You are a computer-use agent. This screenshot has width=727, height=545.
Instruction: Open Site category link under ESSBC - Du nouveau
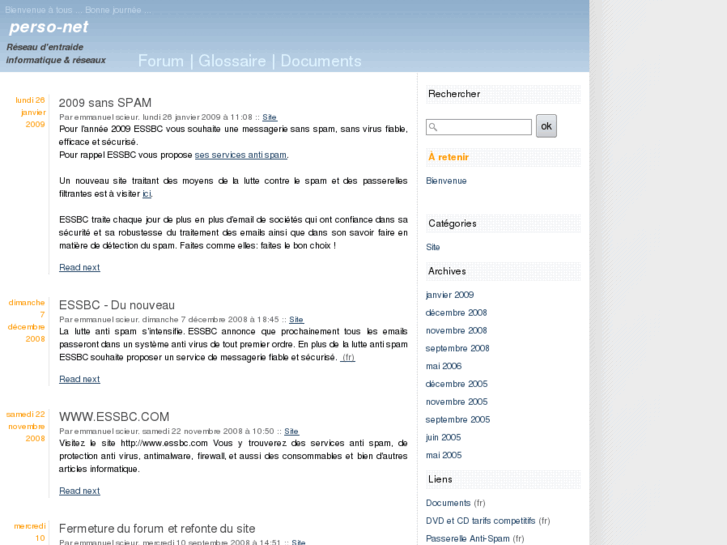[296, 320]
